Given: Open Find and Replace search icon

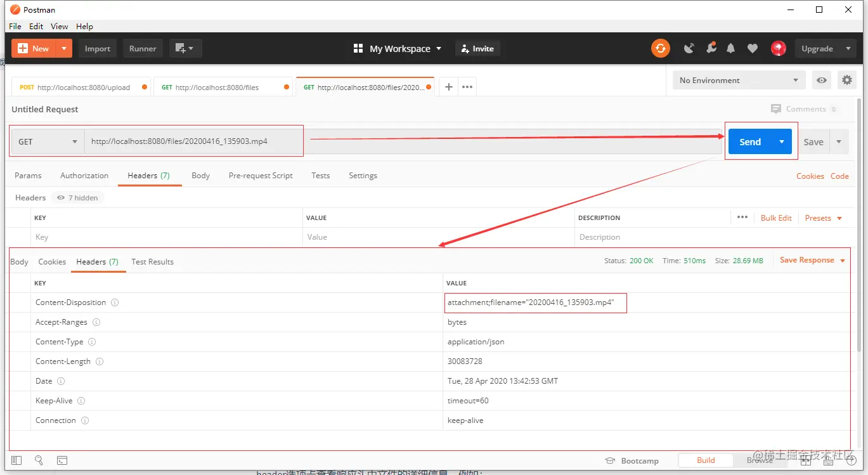Looking at the screenshot, I should tap(39, 460).
